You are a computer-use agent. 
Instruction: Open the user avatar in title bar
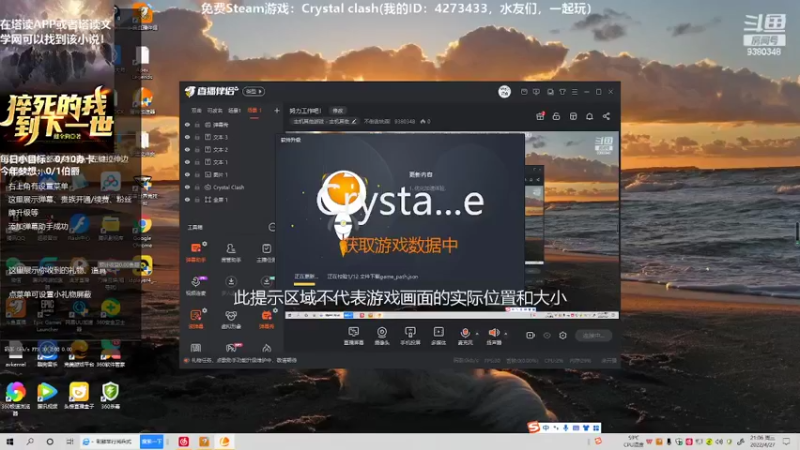tap(504, 92)
